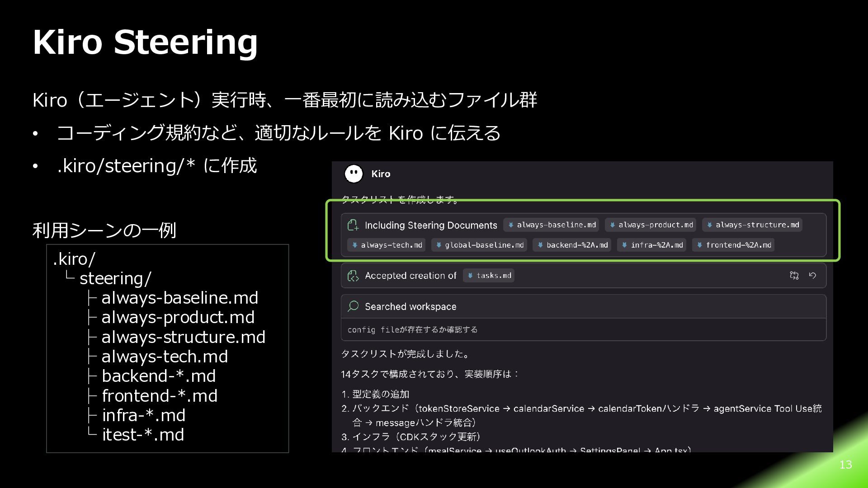The width and height of the screenshot is (868, 488).
Task: Click the '利用シーンの一例' heading
Action: coord(104,230)
